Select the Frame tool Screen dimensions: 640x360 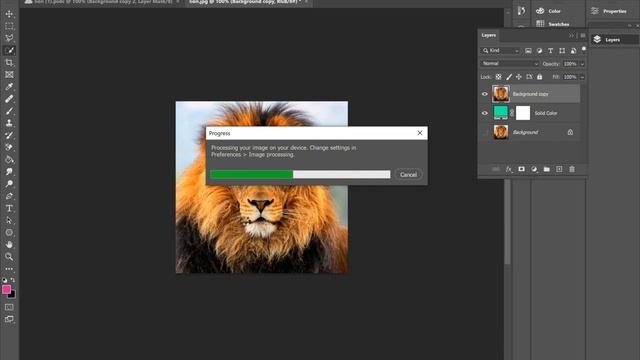tap(9, 75)
